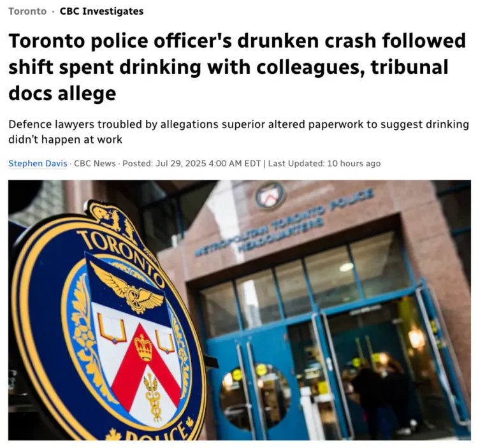
Task: Click the Last Updated 10 hours ago text
Action: tap(324, 163)
